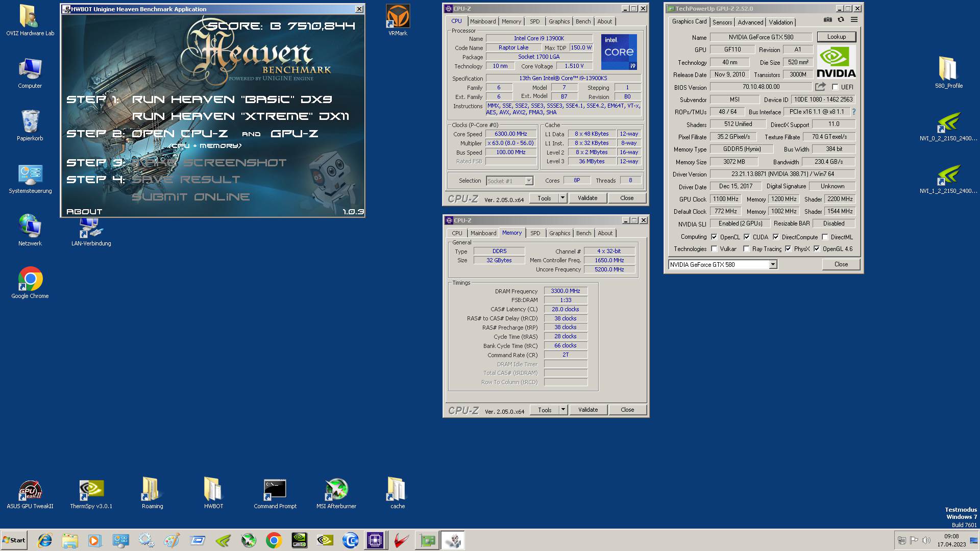
Task: Open SPD tab in lower CPU-Z window
Action: pyautogui.click(x=535, y=233)
